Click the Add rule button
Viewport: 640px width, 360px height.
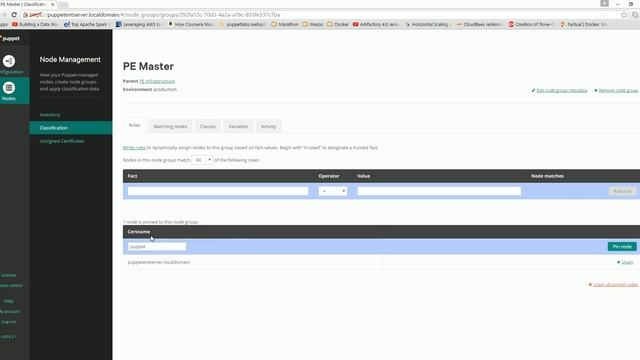(x=622, y=191)
